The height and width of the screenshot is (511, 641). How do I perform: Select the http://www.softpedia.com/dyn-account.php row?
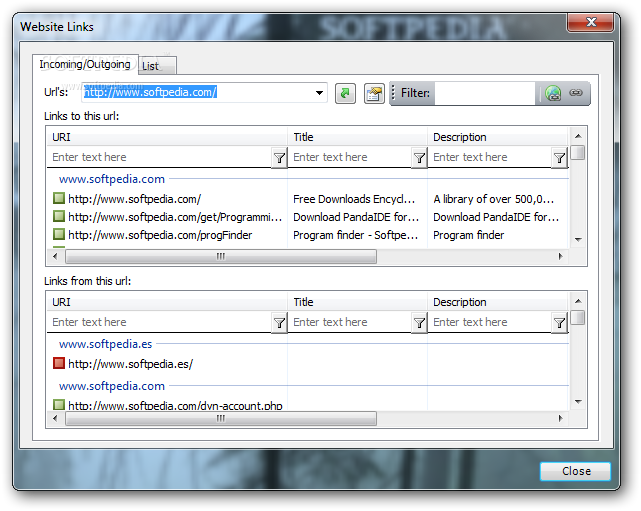pos(307,405)
